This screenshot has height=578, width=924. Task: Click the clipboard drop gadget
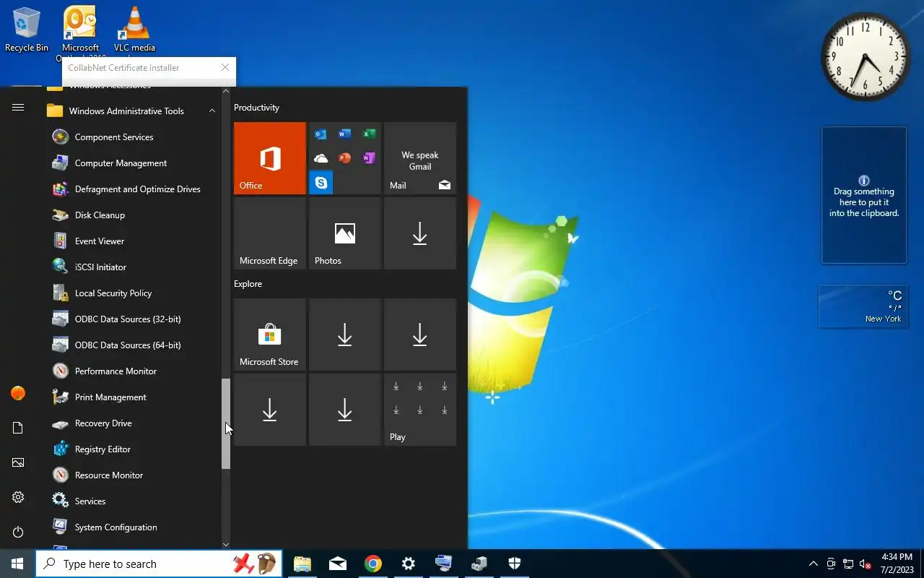pyautogui.click(x=864, y=195)
